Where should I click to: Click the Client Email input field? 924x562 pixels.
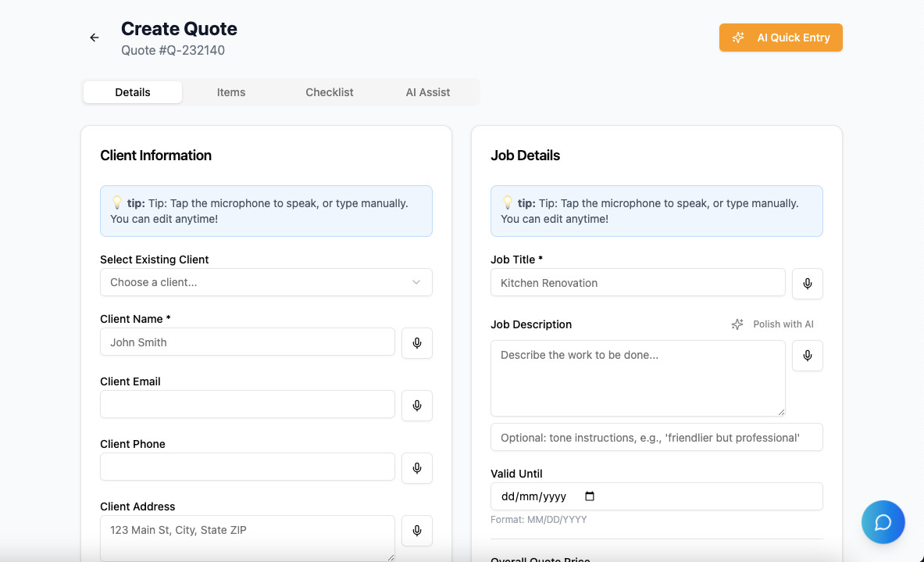pyautogui.click(x=248, y=405)
